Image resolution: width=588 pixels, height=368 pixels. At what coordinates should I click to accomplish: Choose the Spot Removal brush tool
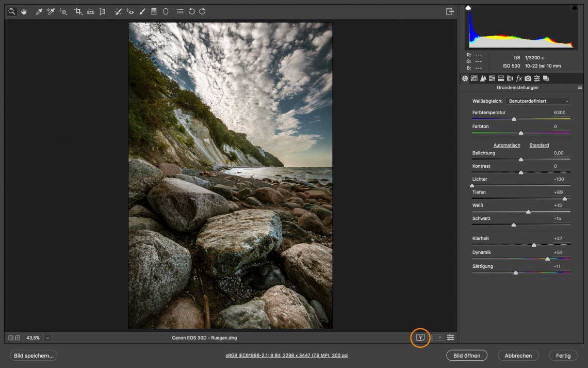tap(118, 11)
